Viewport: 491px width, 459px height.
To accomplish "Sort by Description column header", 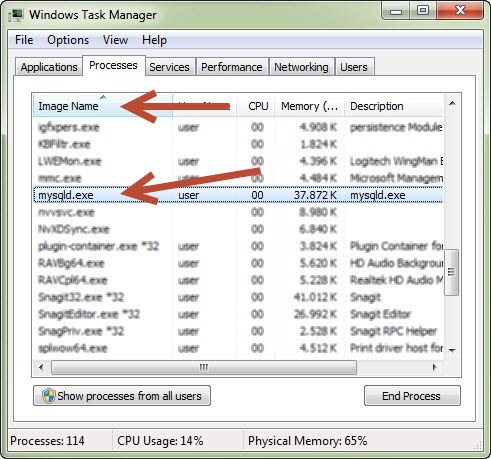I will 394,106.
